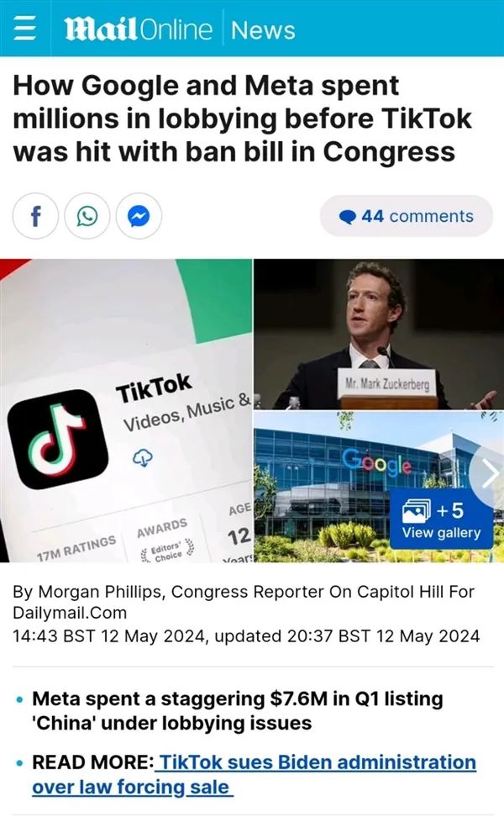Image resolution: width=504 pixels, height=817 pixels.
Task: Open TikTok sues Biden administration link
Action: (254, 774)
